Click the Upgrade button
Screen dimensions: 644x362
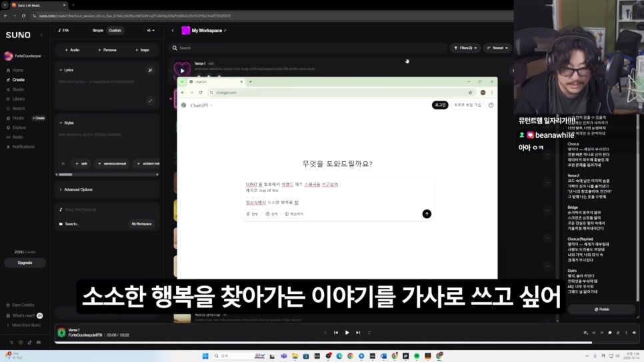pos(25,263)
